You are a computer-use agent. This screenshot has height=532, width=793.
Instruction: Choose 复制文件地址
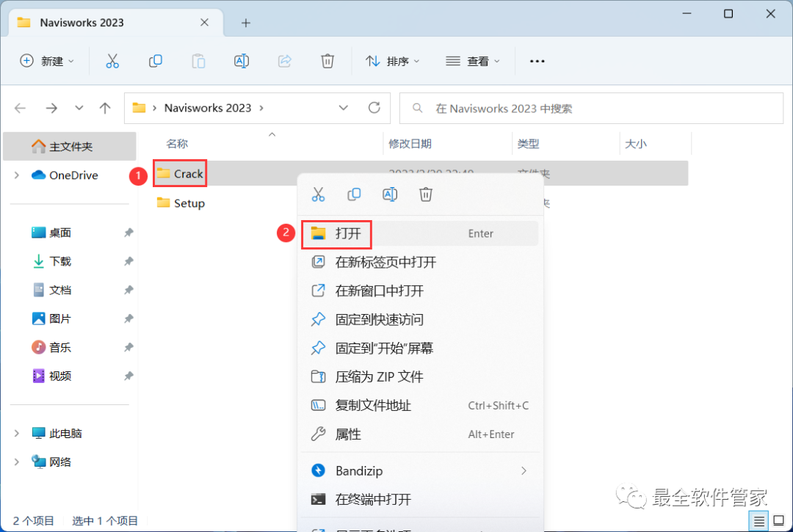(x=420, y=406)
